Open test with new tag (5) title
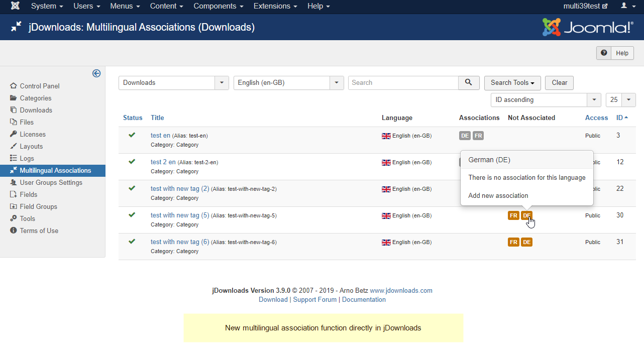Viewport: 644px width, 345px height. tap(180, 215)
